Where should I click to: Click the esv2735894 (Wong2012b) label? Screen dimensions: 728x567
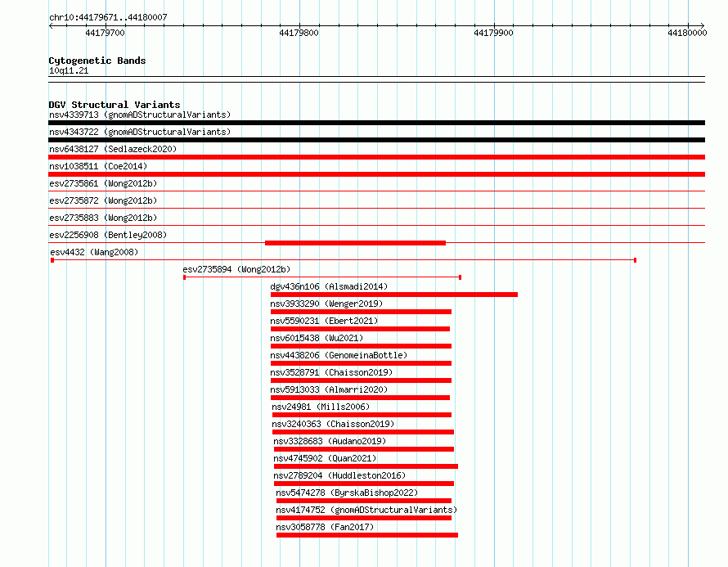pos(236,269)
